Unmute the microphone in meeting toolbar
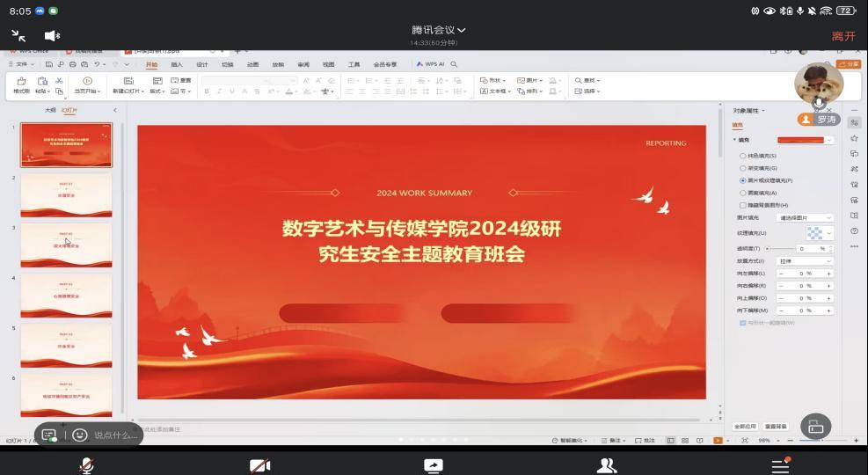Screen dimensions: 868x475 point(86,465)
